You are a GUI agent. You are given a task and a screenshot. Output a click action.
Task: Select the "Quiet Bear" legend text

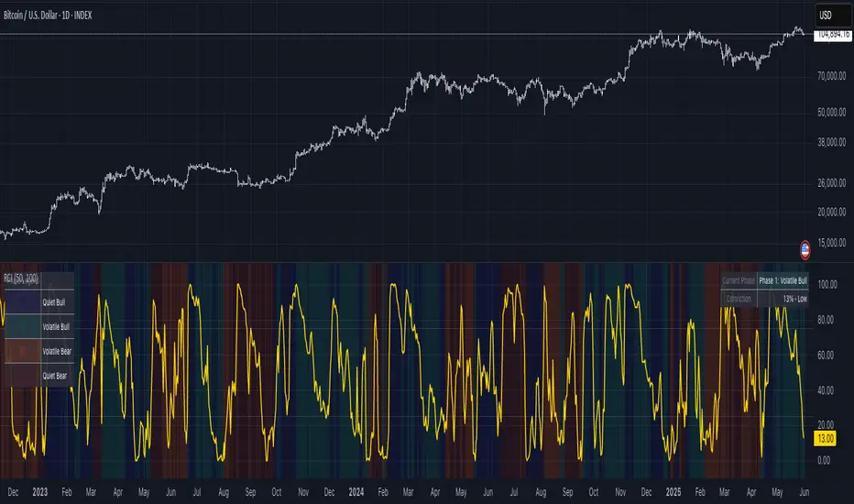54,376
